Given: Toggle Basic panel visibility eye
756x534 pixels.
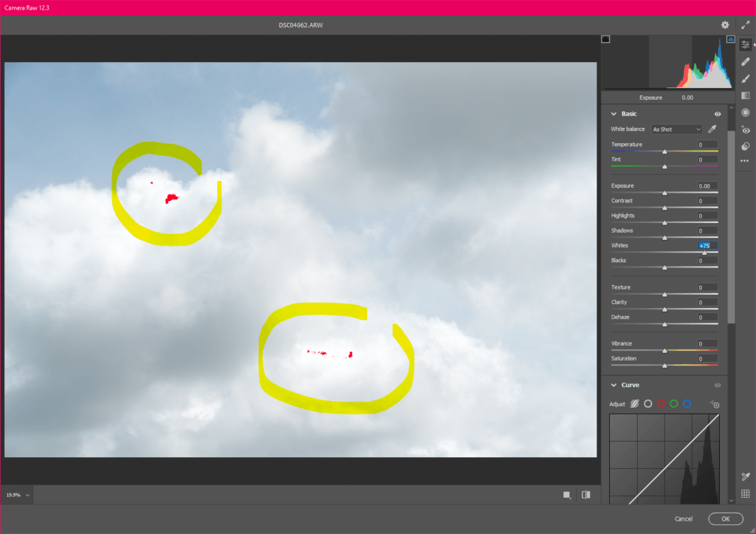Looking at the screenshot, I should coord(718,114).
